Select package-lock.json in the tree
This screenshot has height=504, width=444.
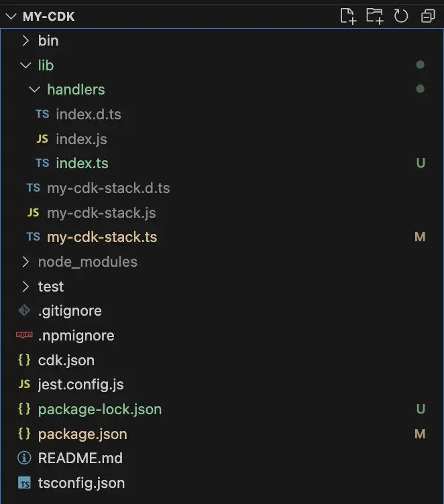[99, 409]
